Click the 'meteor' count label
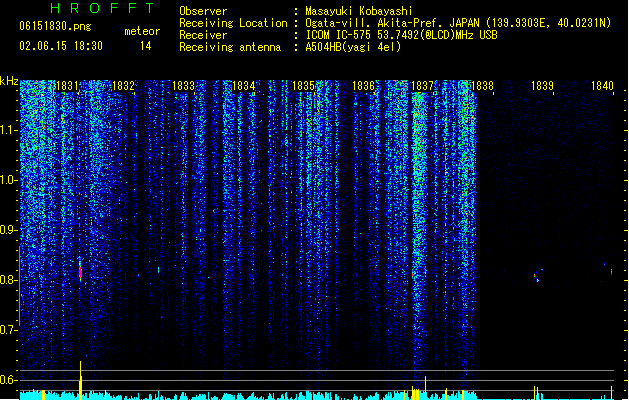 pos(142,31)
